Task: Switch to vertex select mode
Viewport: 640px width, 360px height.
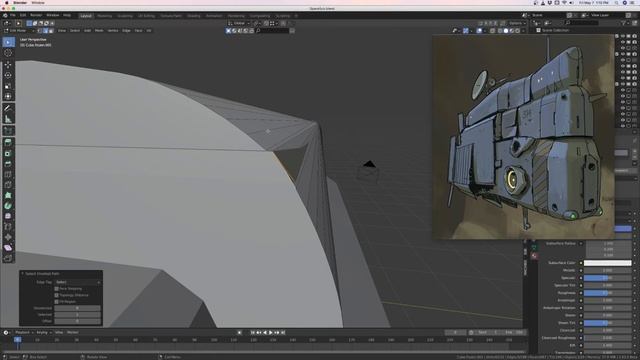Action: pyautogui.click(x=40, y=31)
